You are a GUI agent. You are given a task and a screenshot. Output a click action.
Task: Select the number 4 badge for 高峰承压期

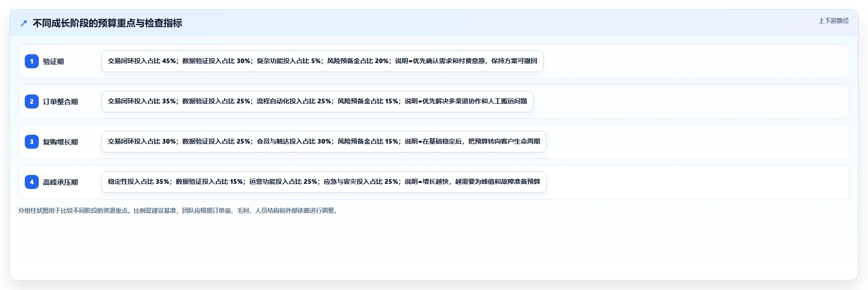point(32,182)
